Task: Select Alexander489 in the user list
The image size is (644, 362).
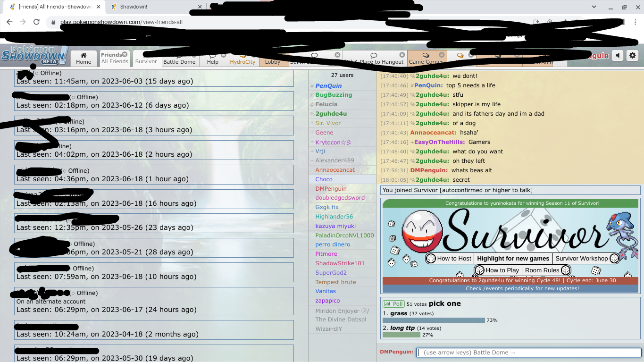Action: 335,160
